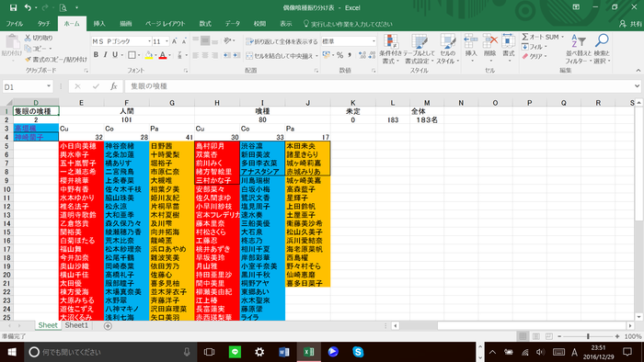Toggle Underline formatting button
This screenshot has height=362, width=644.
115,54
